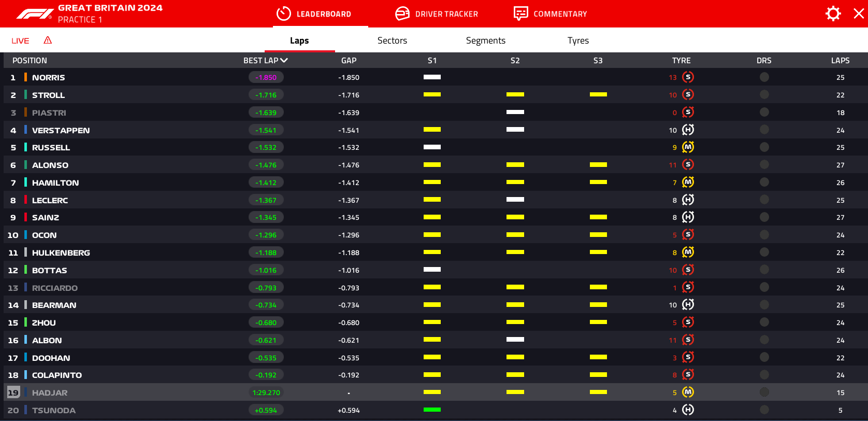
Task: Click the POSITION column header
Action: click(30, 61)
